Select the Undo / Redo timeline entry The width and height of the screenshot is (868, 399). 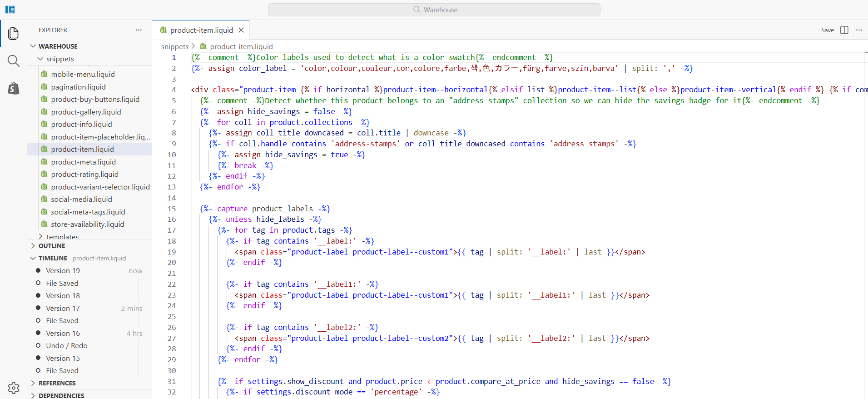click(x=89, y=345)
